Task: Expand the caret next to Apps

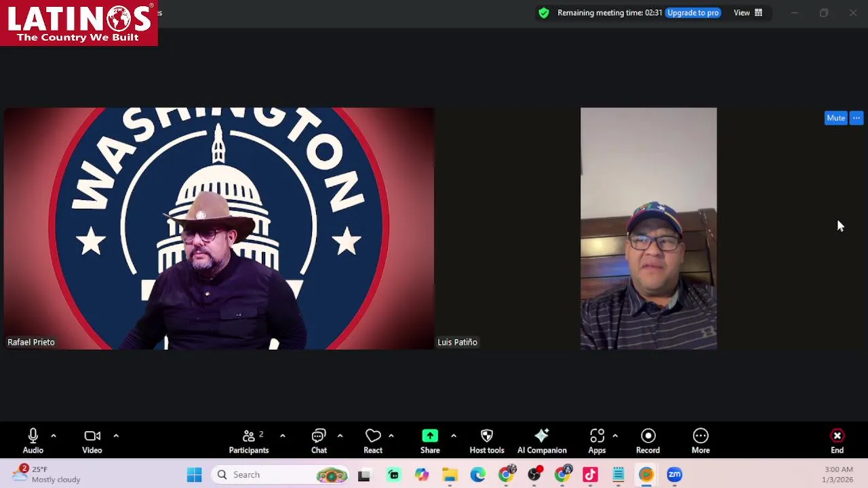Action: pos(615,436)
